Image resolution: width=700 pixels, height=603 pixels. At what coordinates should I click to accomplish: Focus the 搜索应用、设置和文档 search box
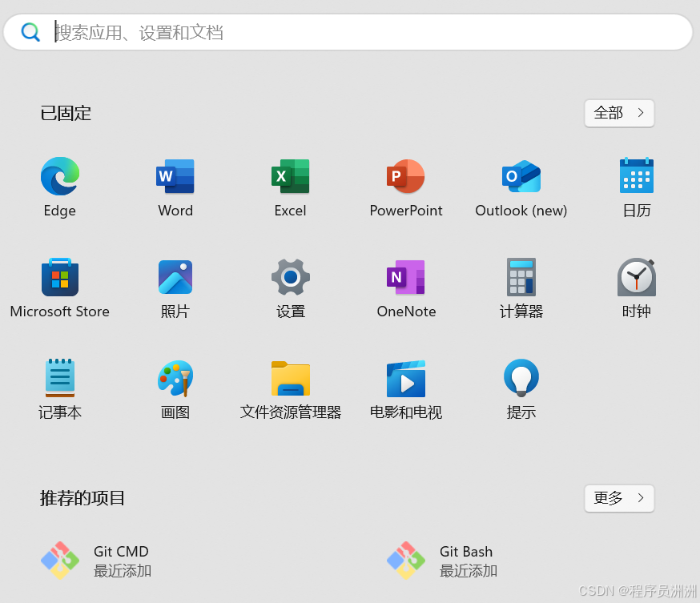[348, 32]
